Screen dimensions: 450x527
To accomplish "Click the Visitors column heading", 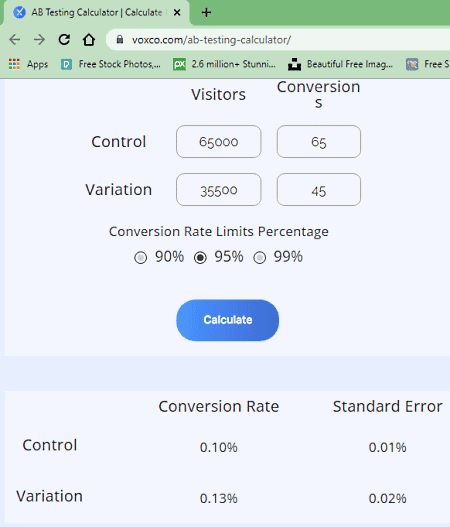I will tap(218, 94).
